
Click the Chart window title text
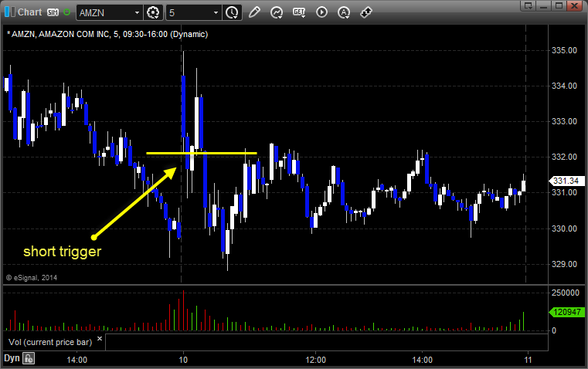coord(30,12)
